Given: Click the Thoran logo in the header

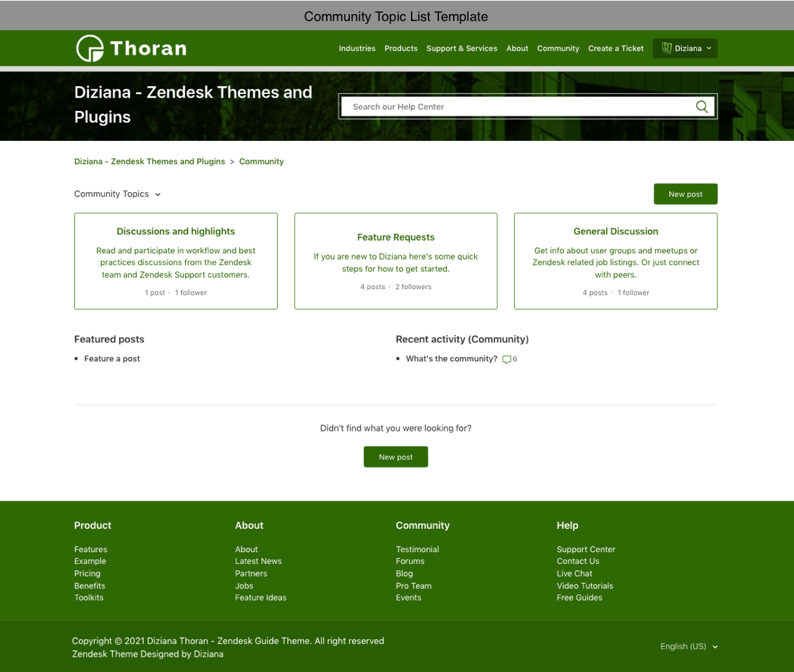Looking at the screenshot, I should tap(131, 48).
